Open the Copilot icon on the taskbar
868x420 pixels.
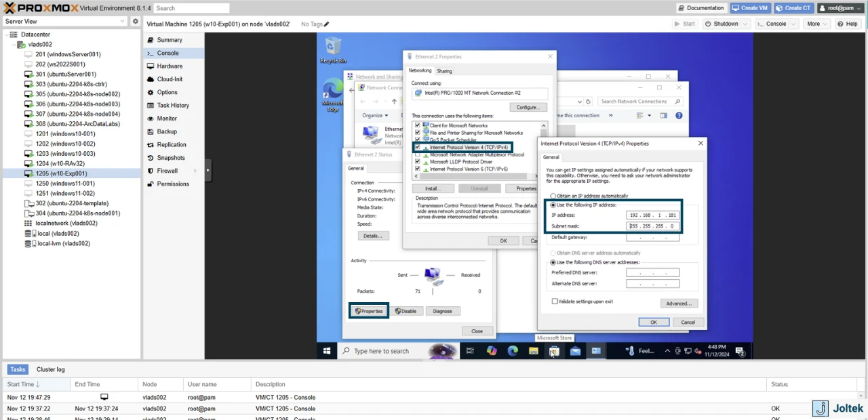pos(492,351)
